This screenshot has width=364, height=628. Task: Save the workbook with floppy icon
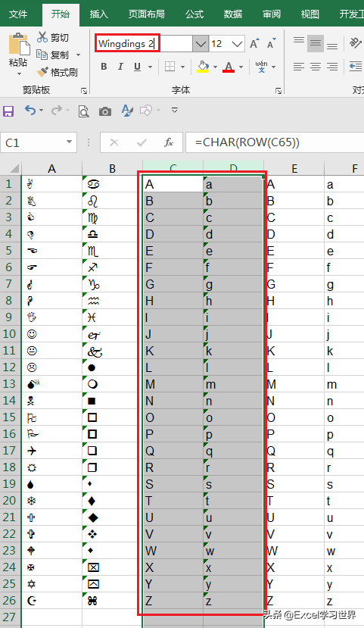[x=8, y=111]
